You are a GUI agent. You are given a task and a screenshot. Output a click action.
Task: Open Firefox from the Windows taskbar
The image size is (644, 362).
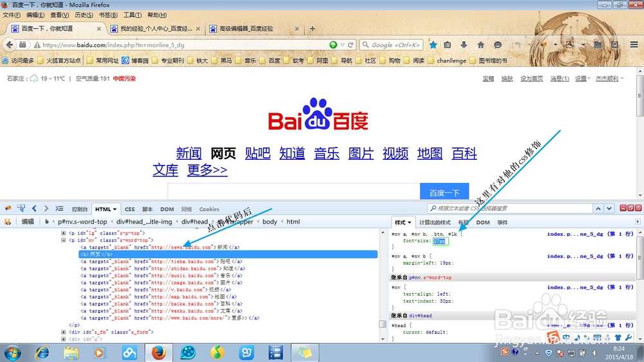point(158,352)
